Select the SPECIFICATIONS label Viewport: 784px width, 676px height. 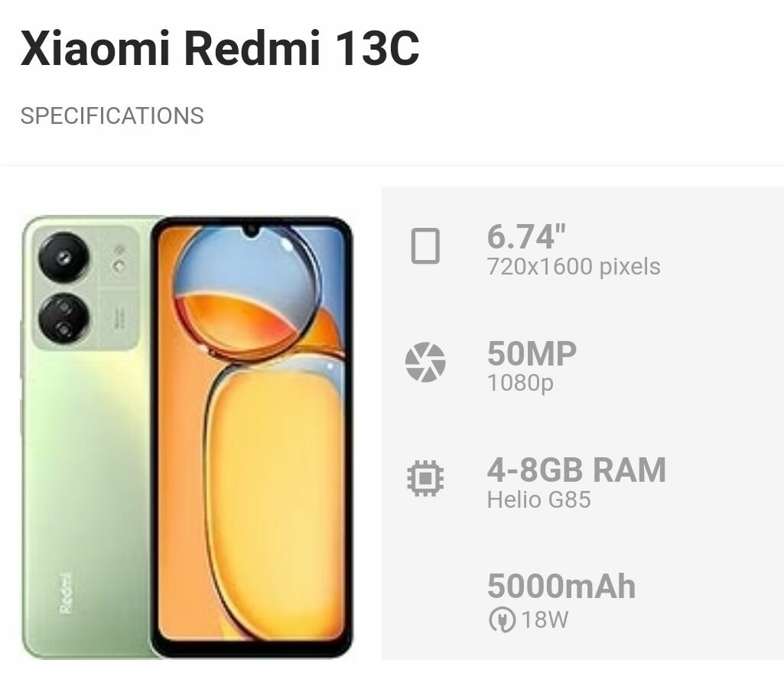pos(112,116)
